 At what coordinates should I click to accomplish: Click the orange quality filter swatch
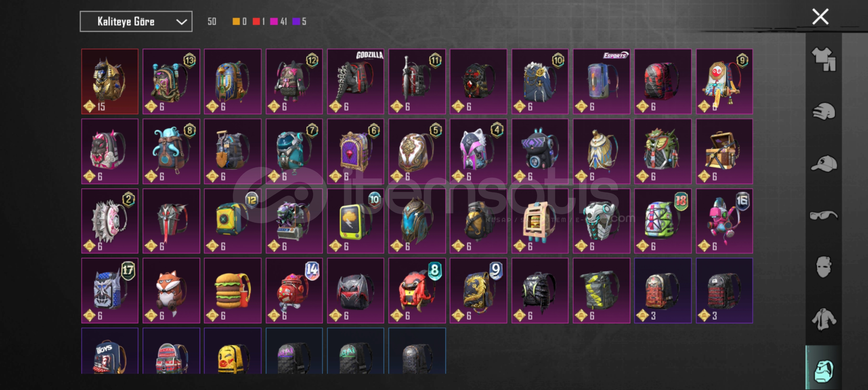point(236,22)
